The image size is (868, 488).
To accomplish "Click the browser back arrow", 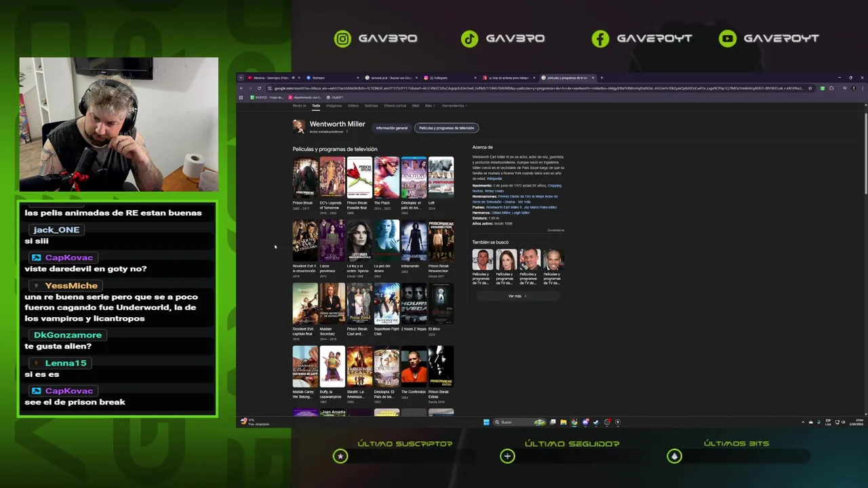I will point(241,88).
